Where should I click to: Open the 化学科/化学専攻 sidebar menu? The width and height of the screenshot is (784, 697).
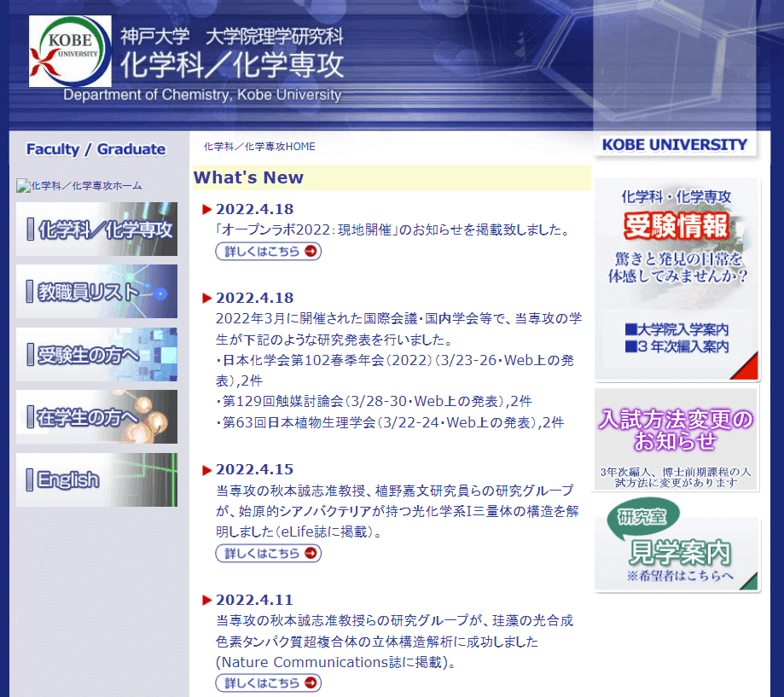(x=96, y=229)
